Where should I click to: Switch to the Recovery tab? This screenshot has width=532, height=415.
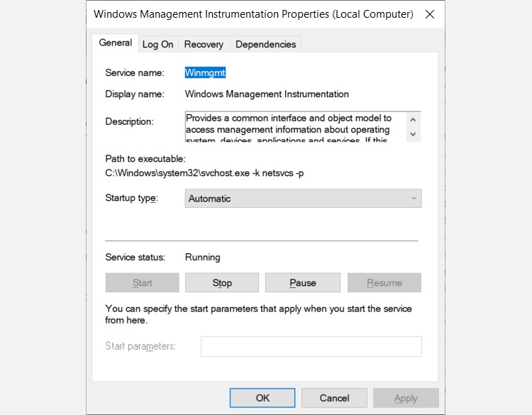pyautogui.click(x=204, y=45)
